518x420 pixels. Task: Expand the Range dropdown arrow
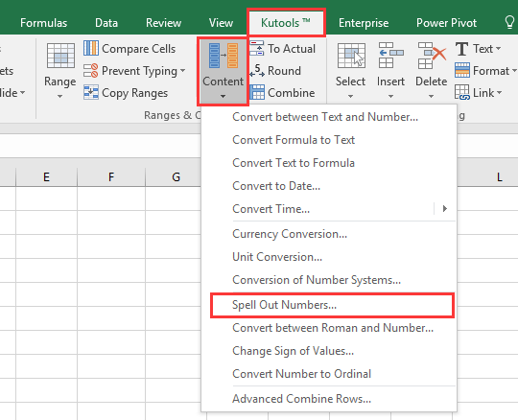coord(59,97)
